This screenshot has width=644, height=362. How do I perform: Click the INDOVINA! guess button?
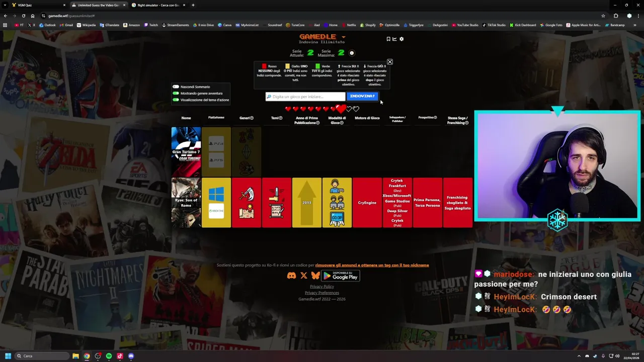[x=362, y=96]
